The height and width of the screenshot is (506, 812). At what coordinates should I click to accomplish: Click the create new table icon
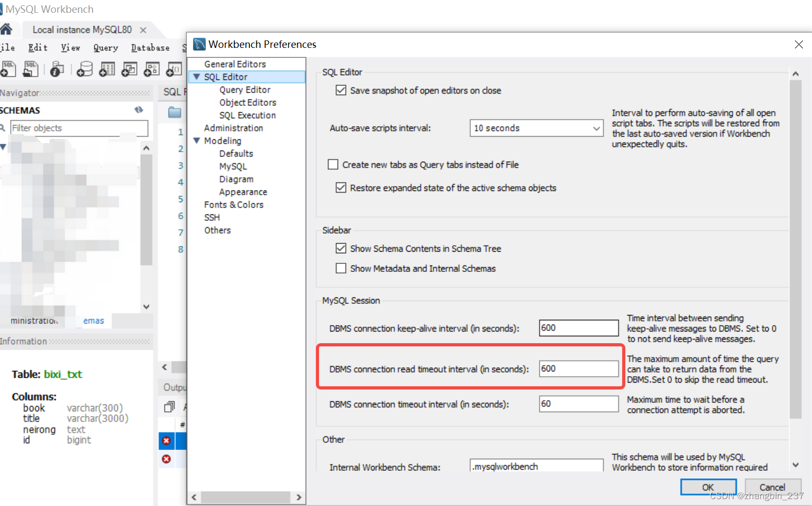point(107,69)
